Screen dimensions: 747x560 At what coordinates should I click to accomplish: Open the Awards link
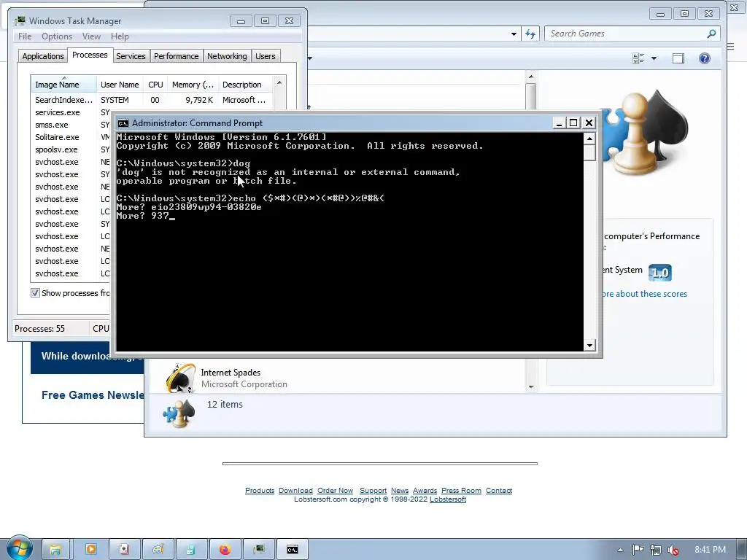(x=425, y=491)
